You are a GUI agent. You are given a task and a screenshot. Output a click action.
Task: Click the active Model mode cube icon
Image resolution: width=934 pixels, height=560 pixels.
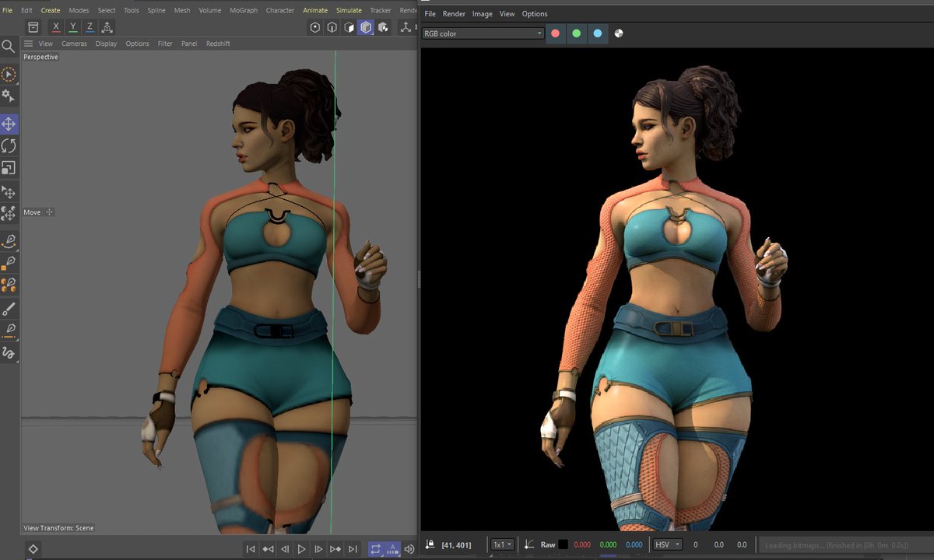(x=367, y=27)
